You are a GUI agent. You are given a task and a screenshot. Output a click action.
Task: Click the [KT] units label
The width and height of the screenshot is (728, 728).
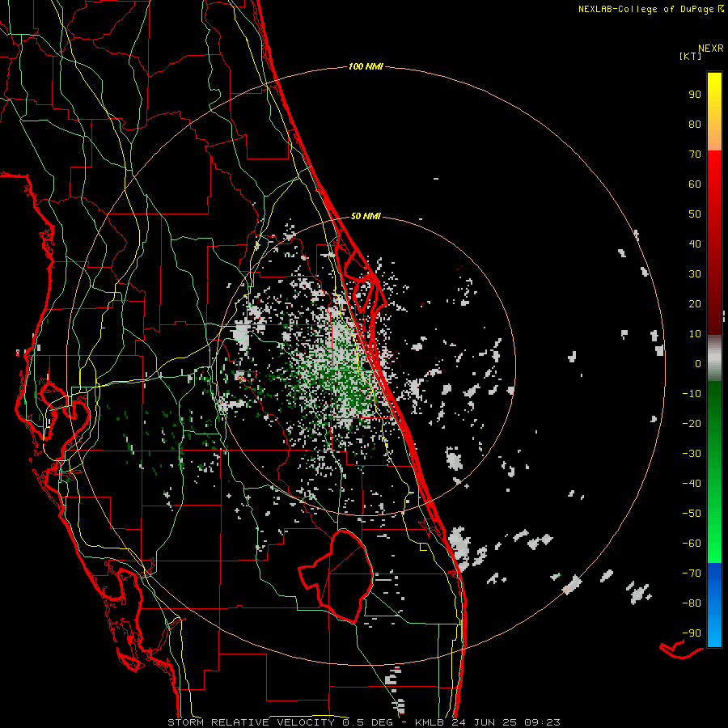(691, 57)
